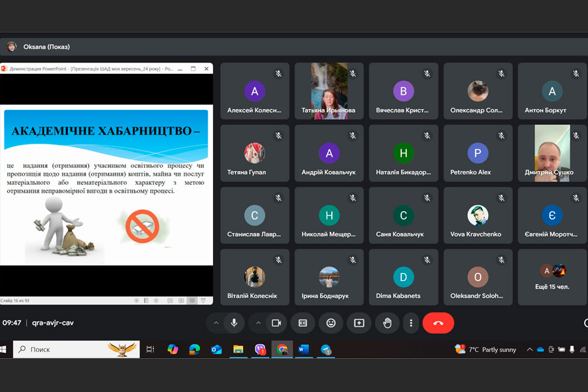Open Copilot icon on taskbar
Viewport: 588px width, 392px height.
point(172,350)
